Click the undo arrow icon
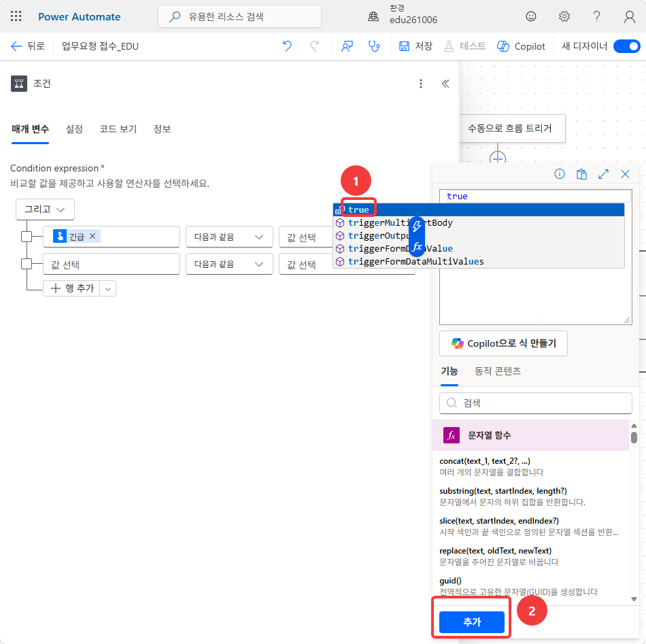Screen dimensions: 646x644 click(287, 46)
